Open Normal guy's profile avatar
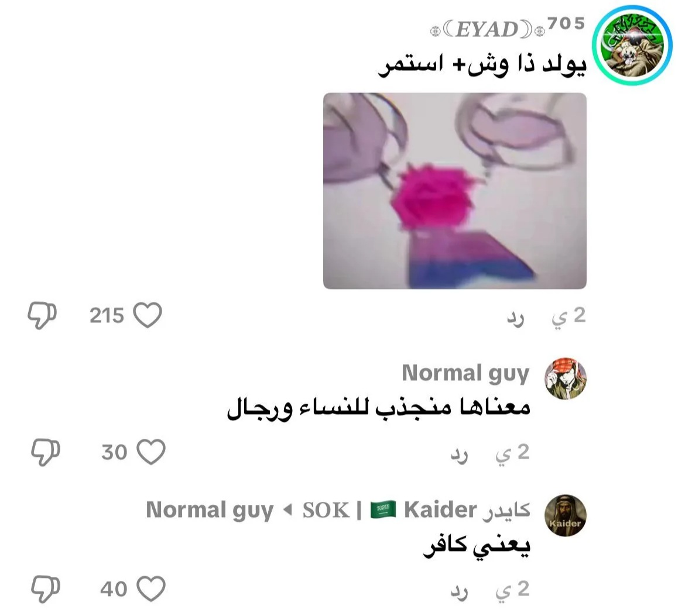Image resolution: width=685 pixels, height=616 pixels. (566, 378)
